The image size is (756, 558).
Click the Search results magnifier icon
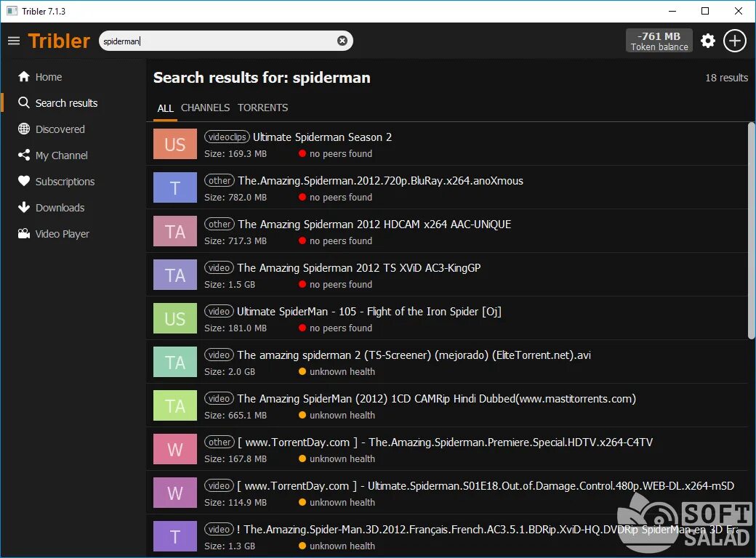(x=23, y=102)
